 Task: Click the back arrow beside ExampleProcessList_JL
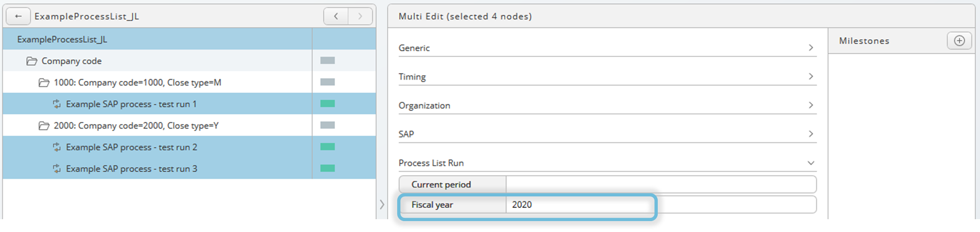pos(18,16)
